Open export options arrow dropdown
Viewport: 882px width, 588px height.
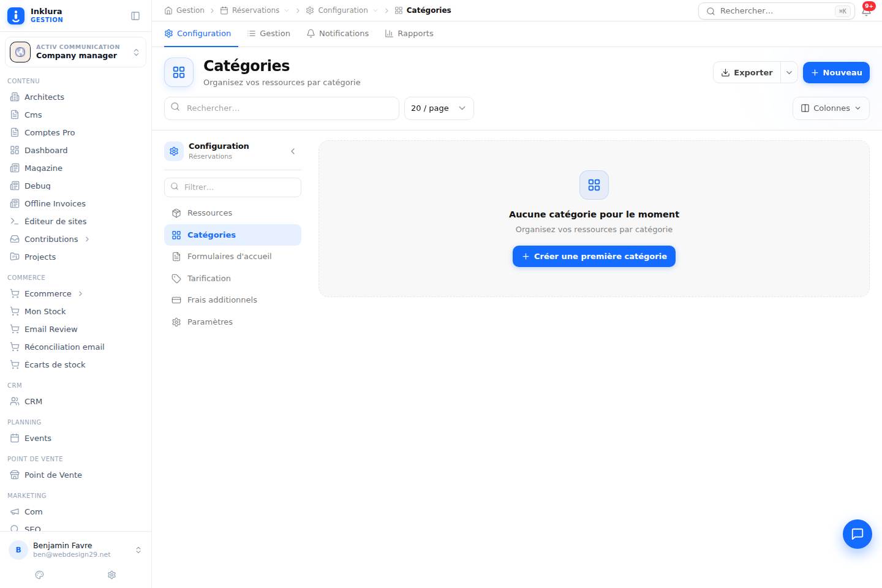[x=790, y=72]
